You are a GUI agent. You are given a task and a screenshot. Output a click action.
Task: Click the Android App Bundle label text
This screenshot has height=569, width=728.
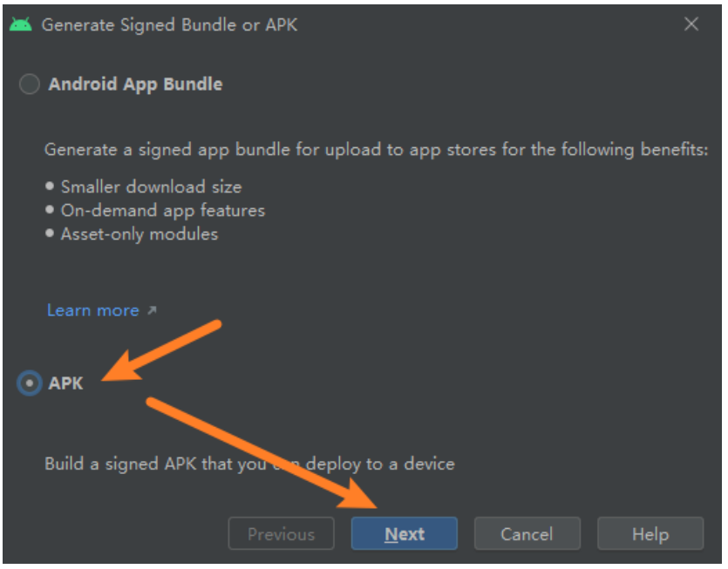pyautogui.click(x=135, y=85)
